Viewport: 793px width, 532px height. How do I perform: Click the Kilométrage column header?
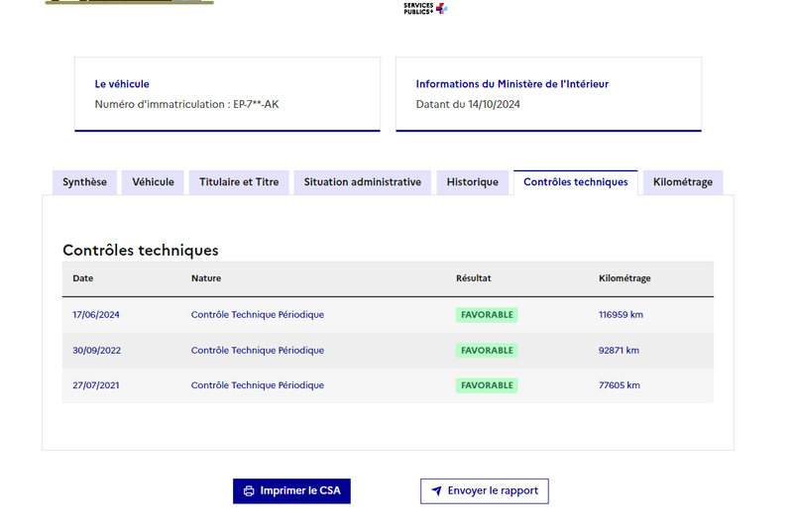coord(624,278)
